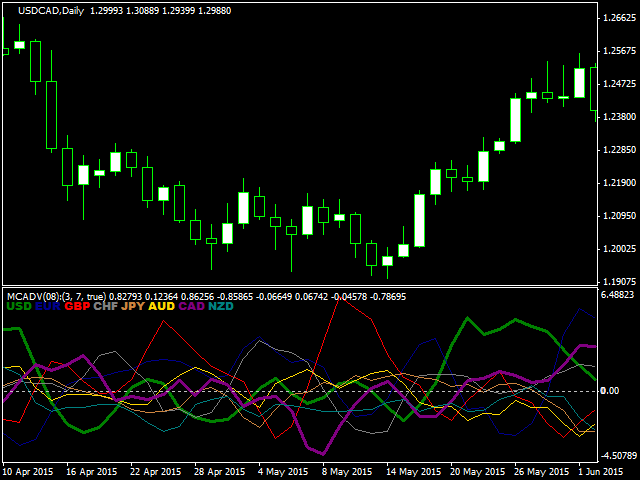Click the 20 May 2015 date label

(478, 472)
